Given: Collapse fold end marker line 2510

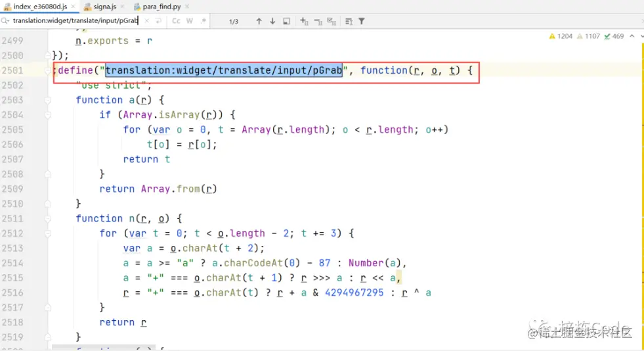Looking at the screenshot, I should tap(48, 204).
